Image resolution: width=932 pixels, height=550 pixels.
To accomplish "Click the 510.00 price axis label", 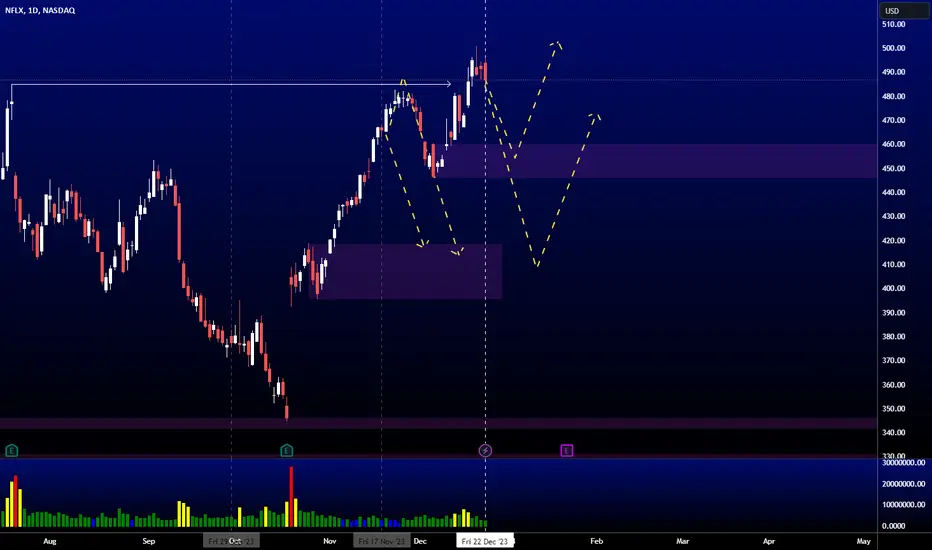I will [893, 24].
